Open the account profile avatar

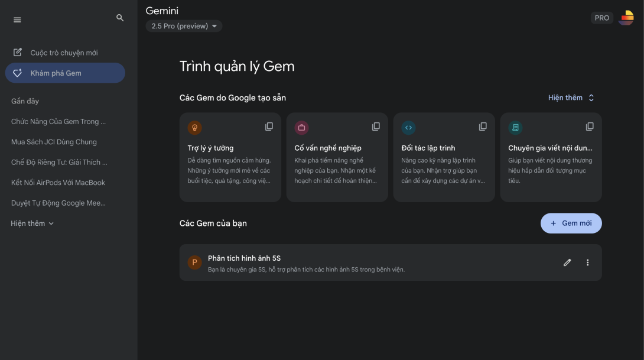626,18
